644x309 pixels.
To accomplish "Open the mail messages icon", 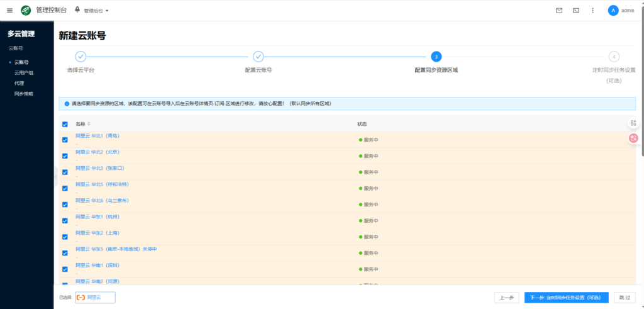I will pyautogui.click(x=559, y=10).
